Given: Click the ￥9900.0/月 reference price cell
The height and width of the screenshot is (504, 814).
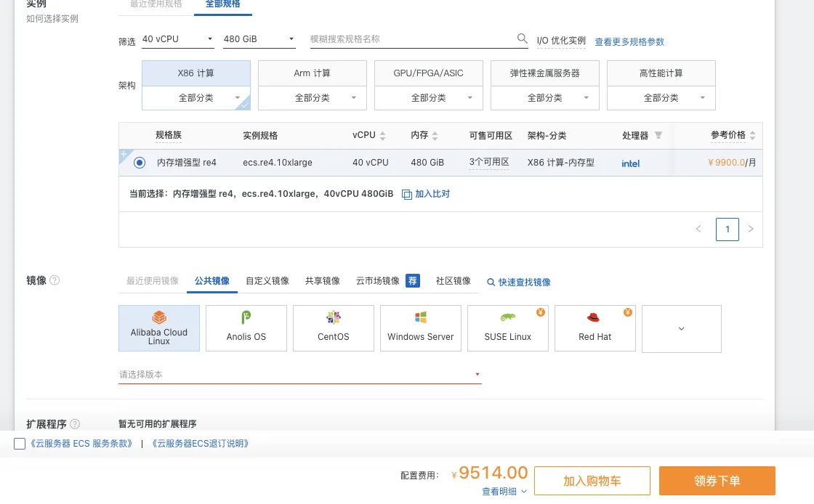Looking at the screenshot, I should [x=732, y=162].
